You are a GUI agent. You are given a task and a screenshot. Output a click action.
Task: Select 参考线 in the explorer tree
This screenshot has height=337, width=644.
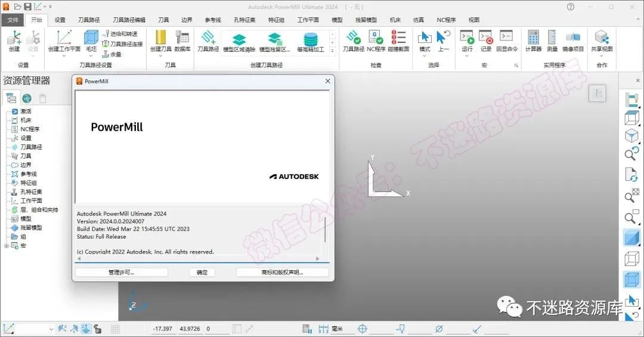click(29, 174)
